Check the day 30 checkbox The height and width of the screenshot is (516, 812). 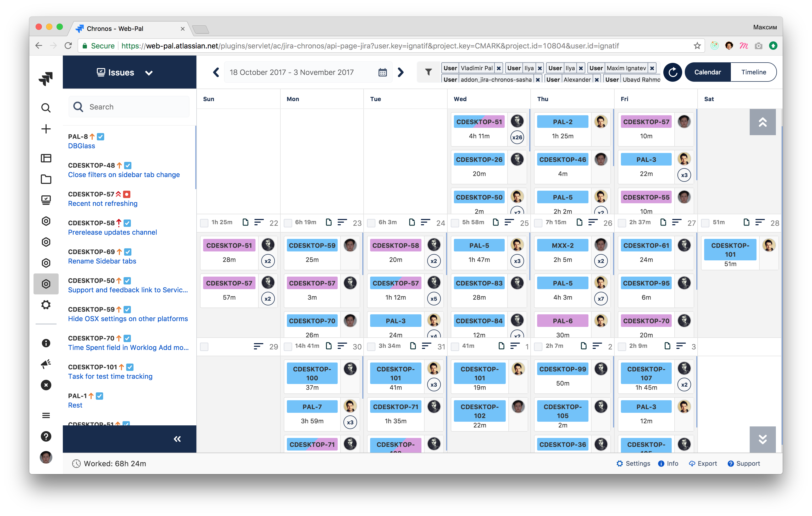288,347
